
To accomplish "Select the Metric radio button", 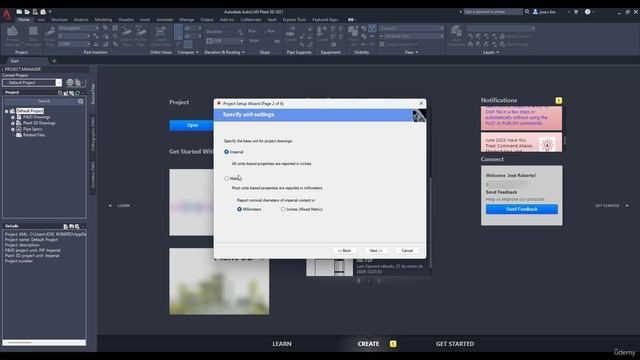I will (x=226, y=178).
